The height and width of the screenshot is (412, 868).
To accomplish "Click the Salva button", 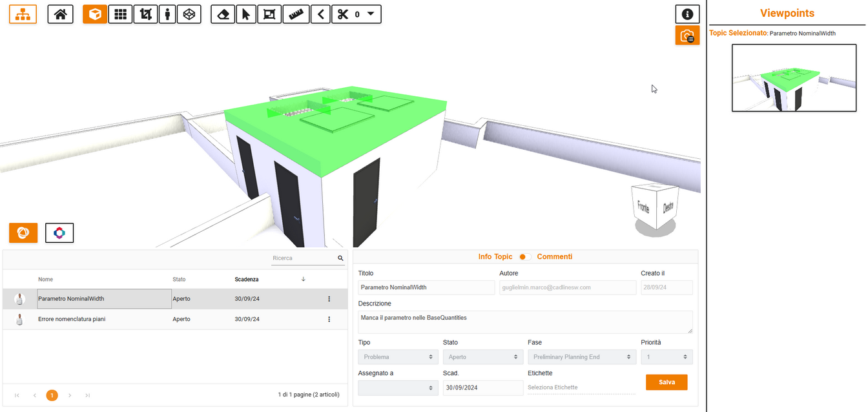I will click(666, 382).
